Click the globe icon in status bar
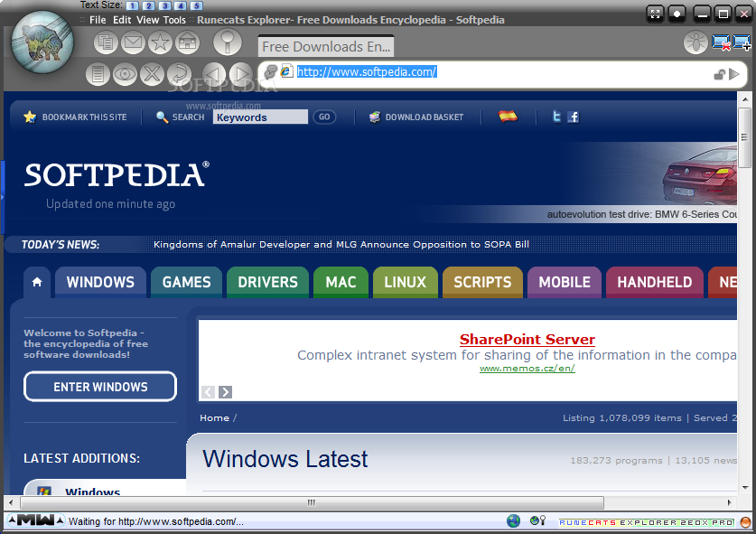 [x=513, y=521]
